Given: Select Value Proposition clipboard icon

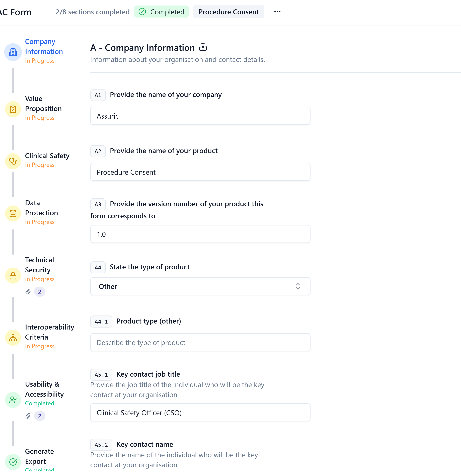Looking at the screenshot, I should tap(13, 109).
